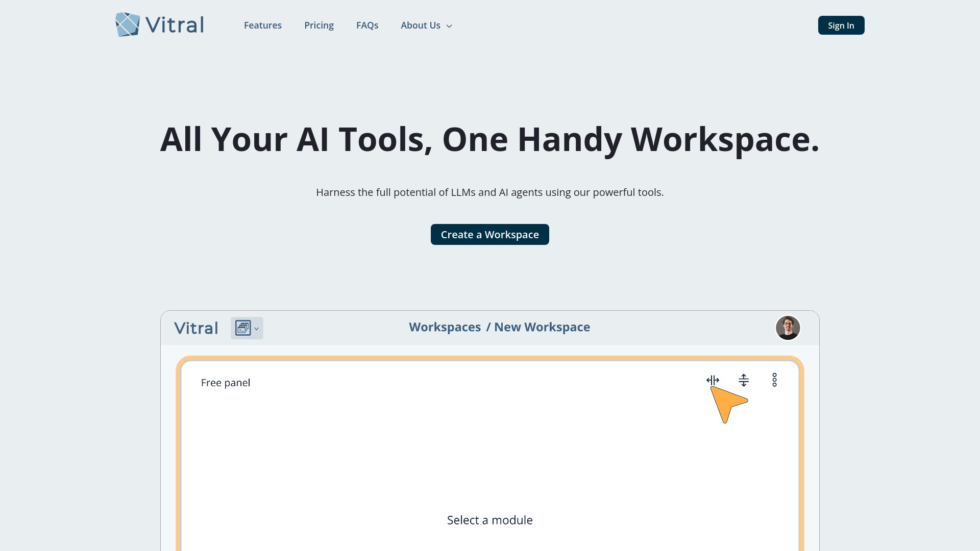Image resolution: width=980 pixels, height=551 pixels.
Task: Click the Features menu item
Action: click(x=262, y=25)
